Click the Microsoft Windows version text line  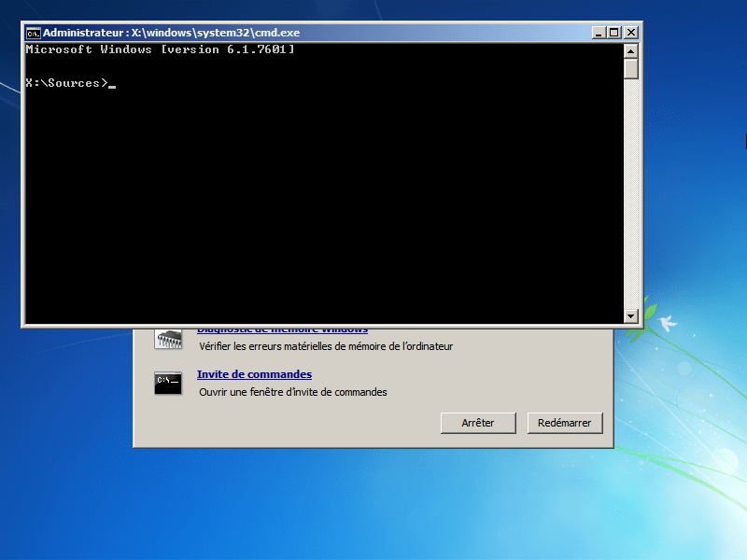click(160, 49)
